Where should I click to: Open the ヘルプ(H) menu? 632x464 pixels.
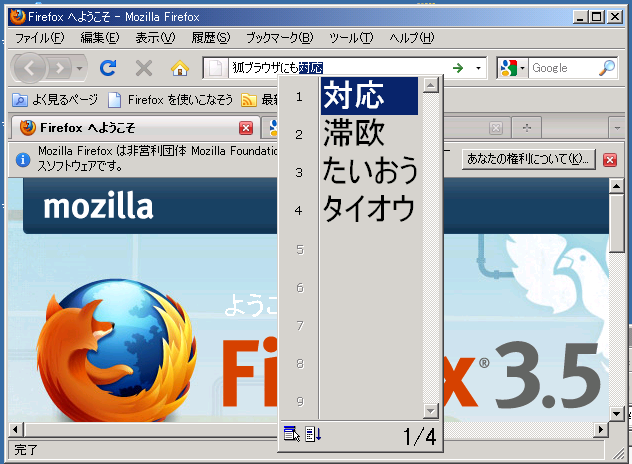tap(412, 38)
